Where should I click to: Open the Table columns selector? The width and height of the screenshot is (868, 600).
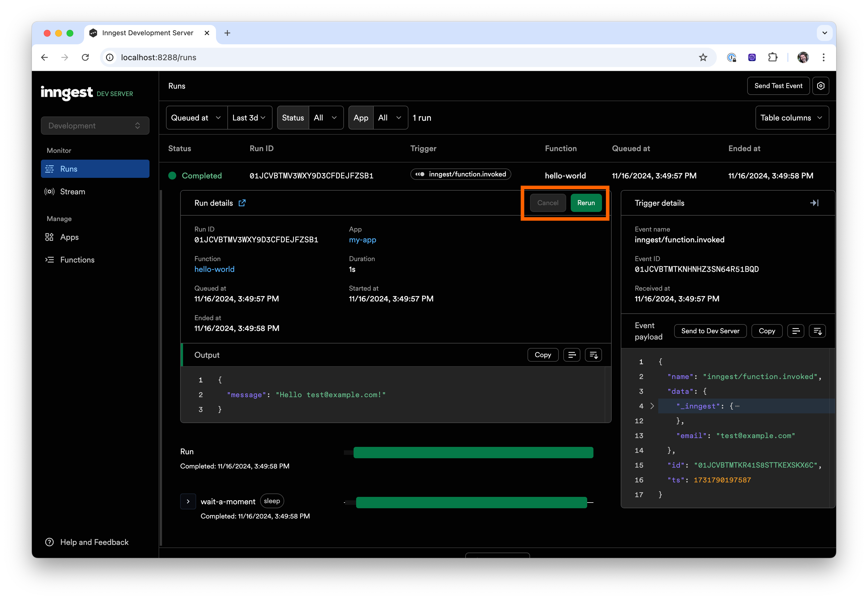(x=792, y=118)
